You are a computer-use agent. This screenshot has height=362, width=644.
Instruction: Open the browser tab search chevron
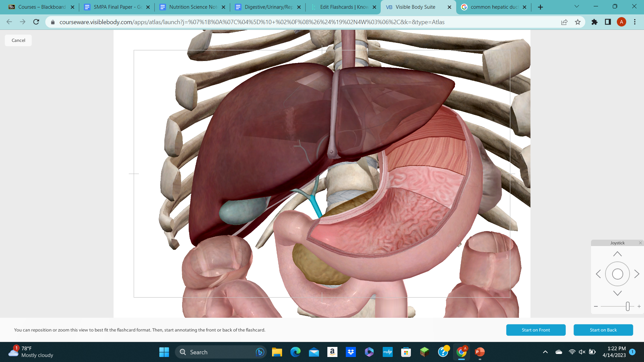point(577,6)
